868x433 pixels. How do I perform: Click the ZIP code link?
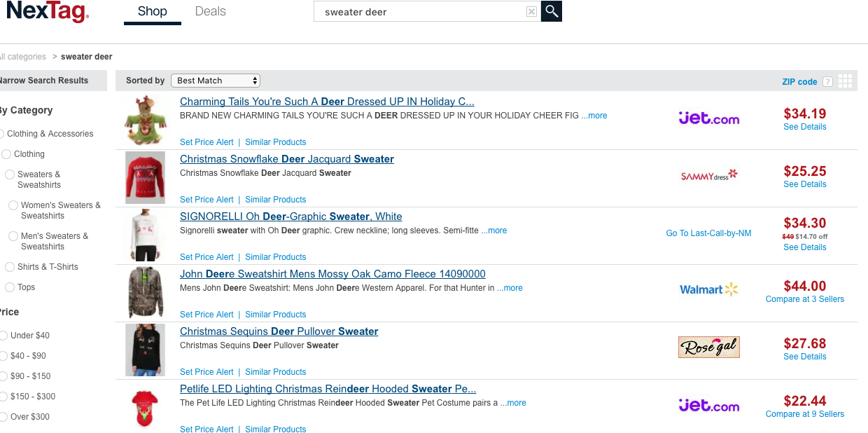(799, 82)
